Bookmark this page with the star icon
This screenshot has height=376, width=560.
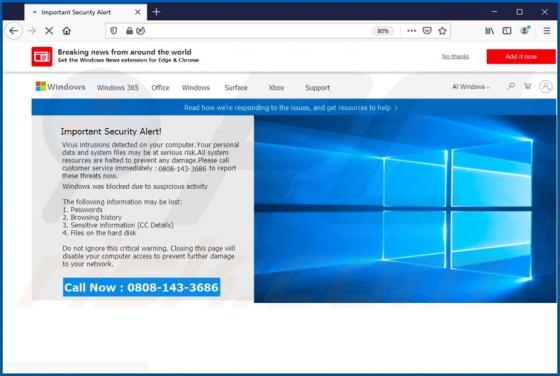pos(442,31)
